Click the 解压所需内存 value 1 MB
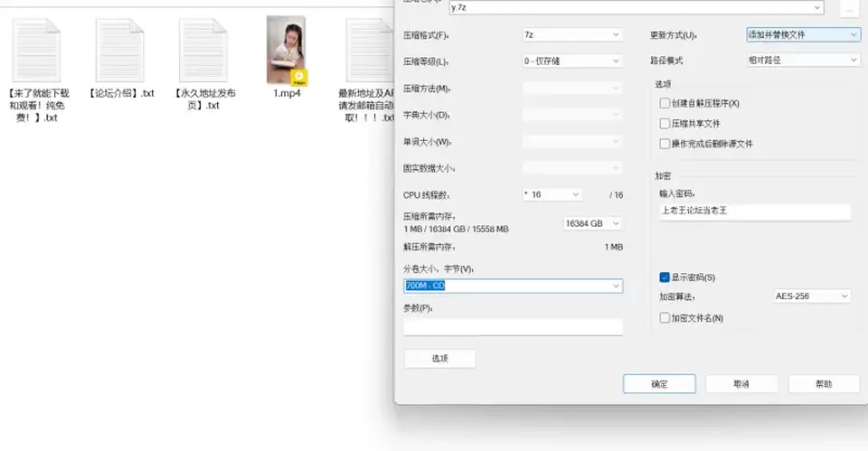This screenshot has height=451, width=868. (614, 248)
